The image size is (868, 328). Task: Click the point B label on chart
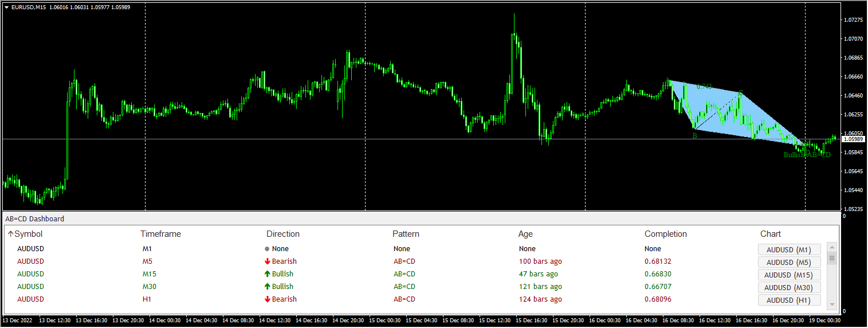(694, 136)
